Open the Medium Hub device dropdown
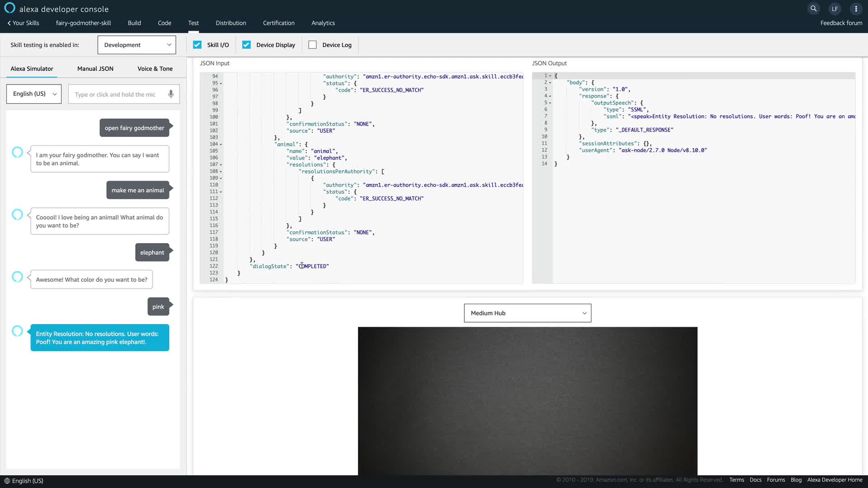Screen dimensions: 868x488 [x=527, y=313]
